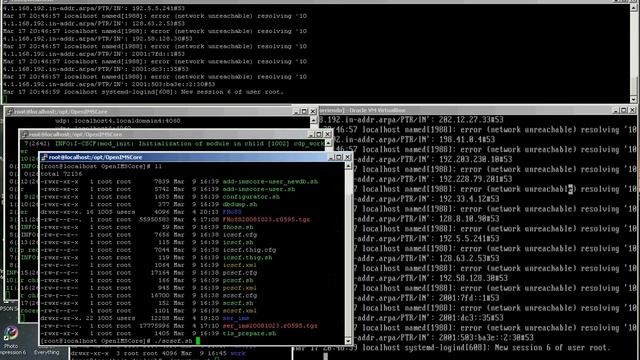This screenshot has height=360, width=640.
Task: Maximize the Oracle VM VirtualBox window
Action: pos(624,110)
